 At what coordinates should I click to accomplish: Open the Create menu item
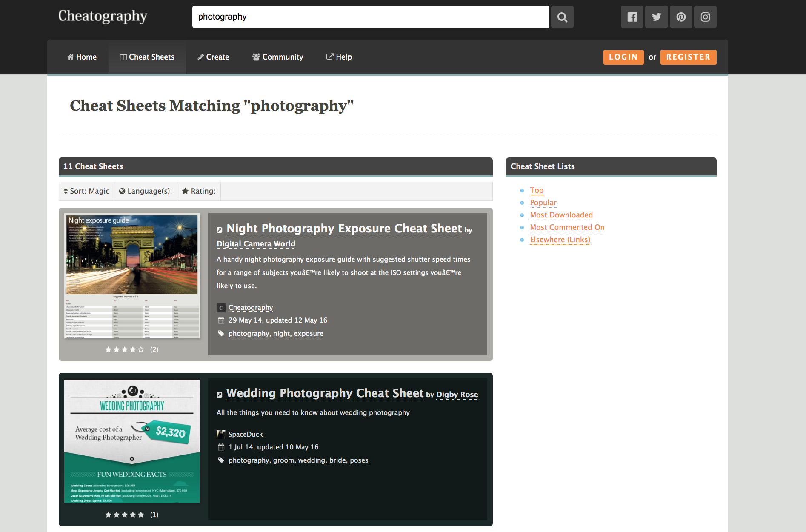[213, 57]
